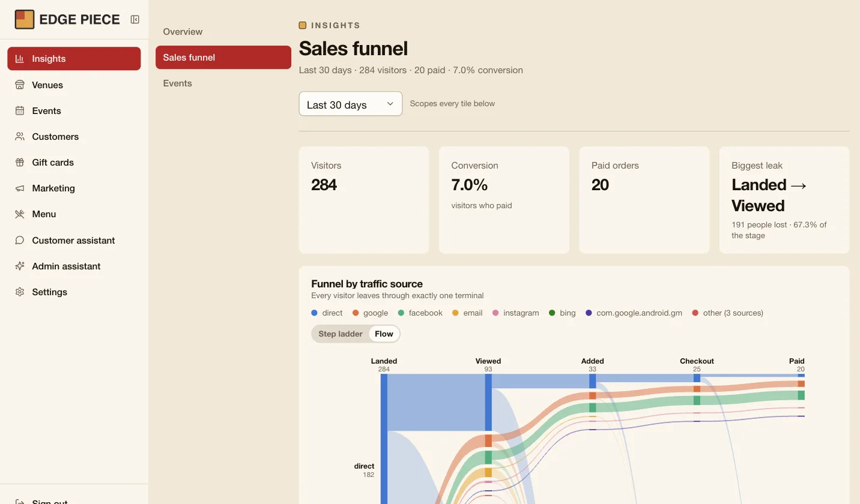
Task: Click the Customer assistant chat bubble icon
Action: 20,240
